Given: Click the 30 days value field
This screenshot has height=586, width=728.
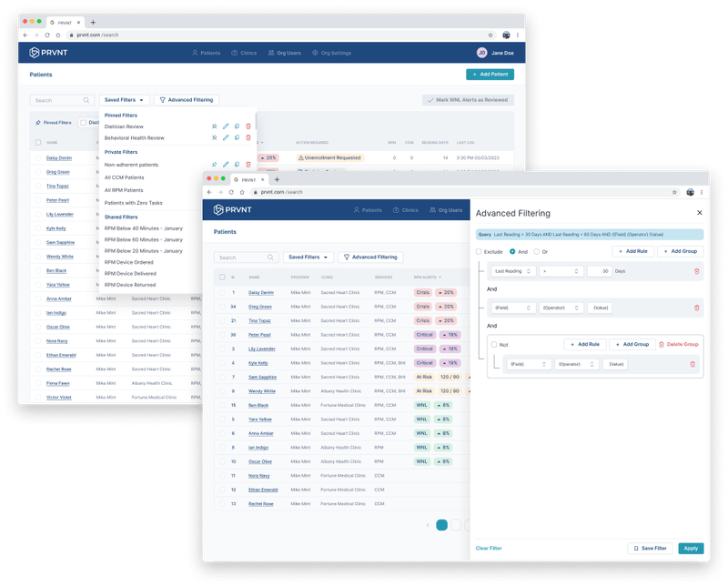Looking at the screenshot, I should (x=600, y=271).
